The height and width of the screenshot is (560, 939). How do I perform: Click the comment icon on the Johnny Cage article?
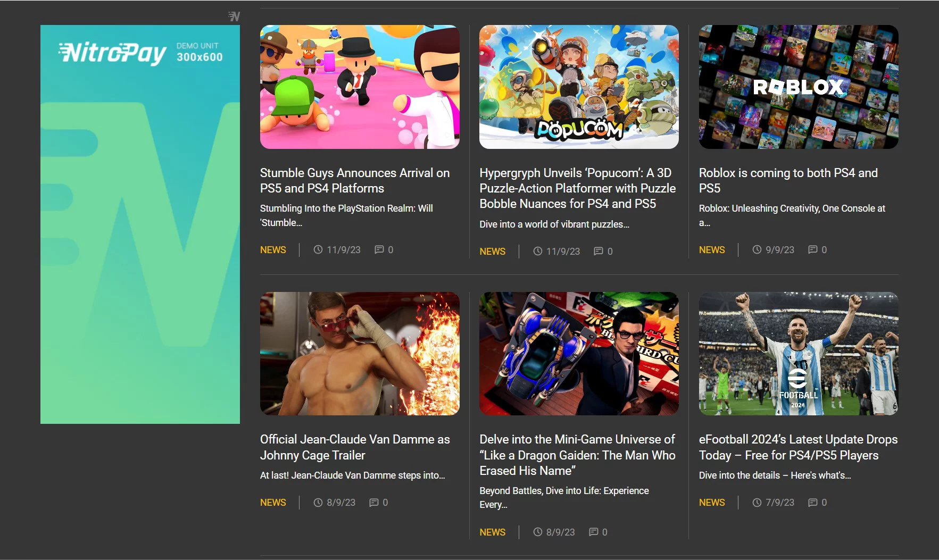374,502
